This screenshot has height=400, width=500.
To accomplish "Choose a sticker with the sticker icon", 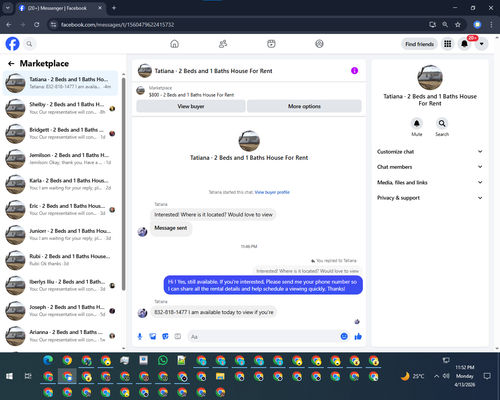I will (x=165, y=336).
